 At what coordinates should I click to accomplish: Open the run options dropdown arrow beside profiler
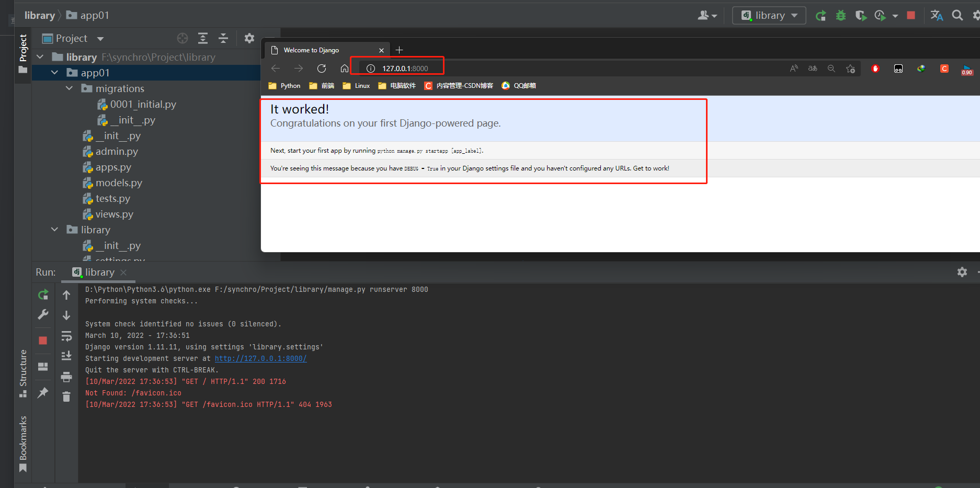pyautogui.click(x=895, y=16)
